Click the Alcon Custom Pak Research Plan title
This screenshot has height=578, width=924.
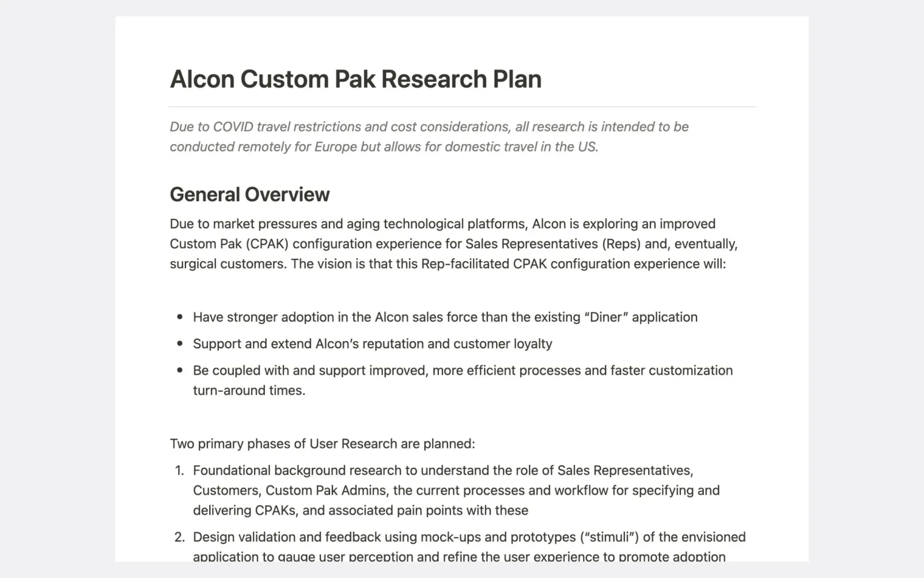(356, 79)
